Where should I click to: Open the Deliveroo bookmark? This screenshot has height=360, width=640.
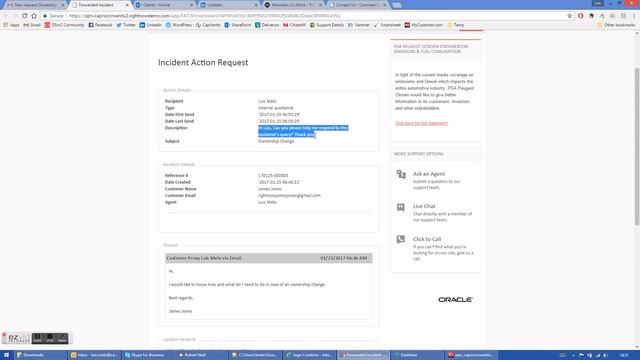pyautogui.click(x=267, y=25)
